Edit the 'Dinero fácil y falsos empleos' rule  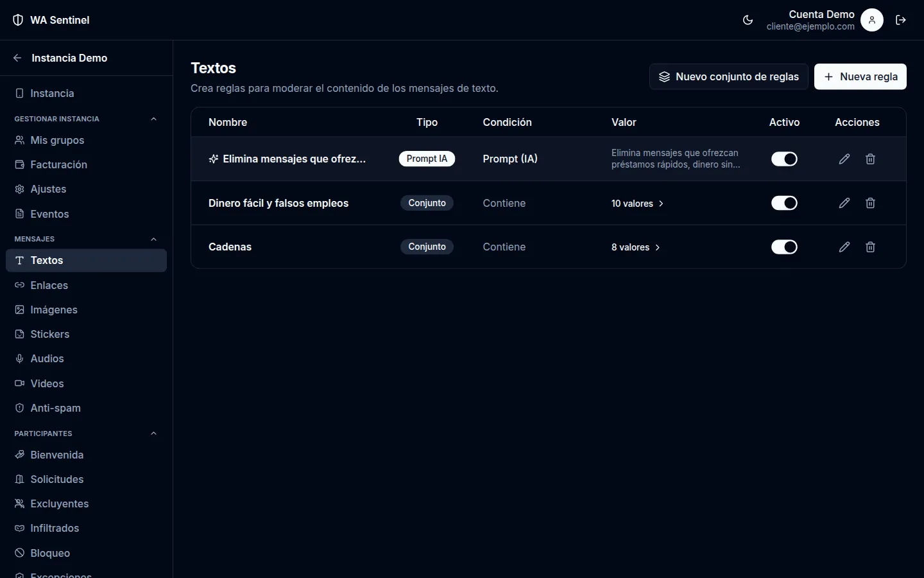[x=844, y=203]
